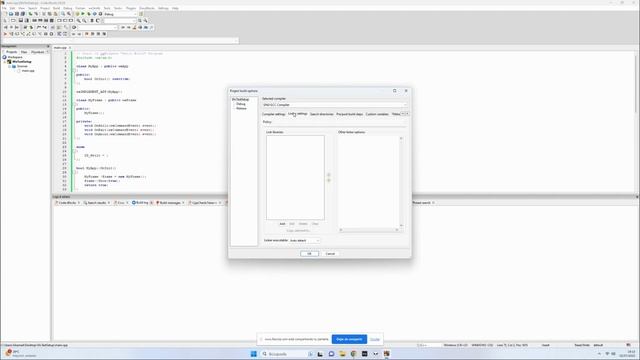Switch to the Compiler settings tab

point(273,114)
